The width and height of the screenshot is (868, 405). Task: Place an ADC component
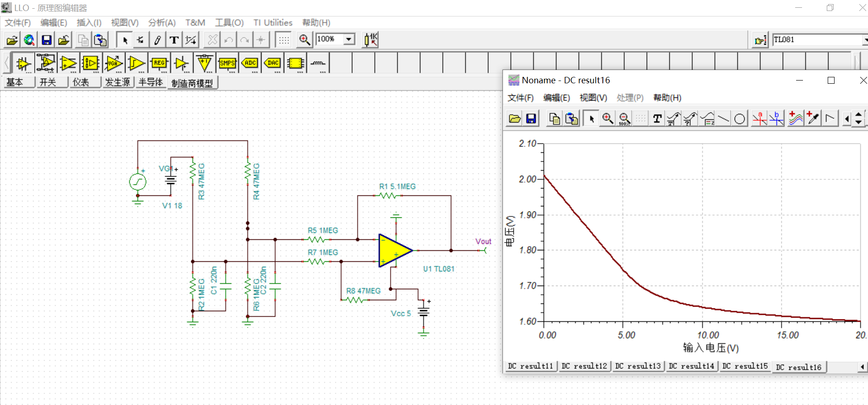tap(250, 63)
